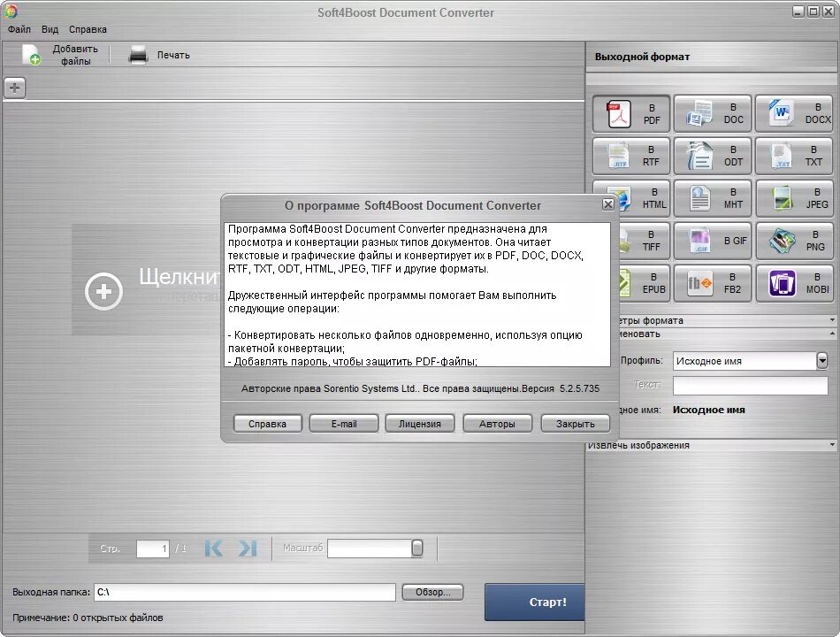Click the Print printer icon
The width and height of the screenshot is (840, 637).
pyautogui.click(x=138, y=55)
